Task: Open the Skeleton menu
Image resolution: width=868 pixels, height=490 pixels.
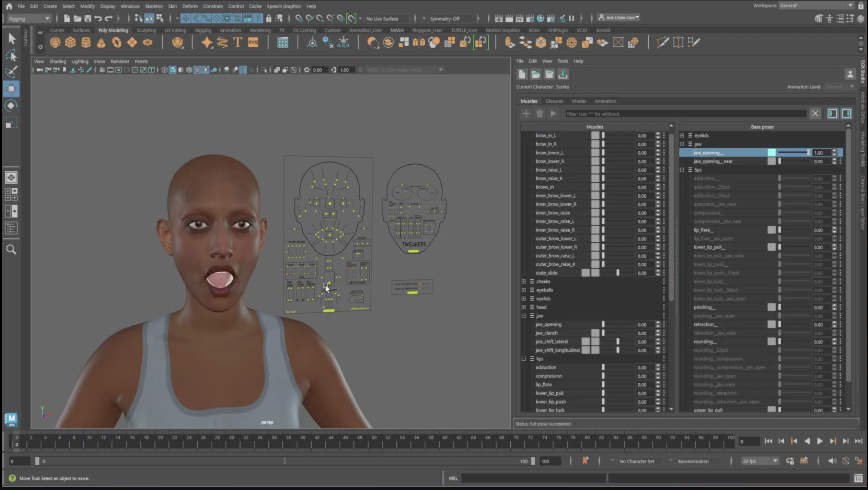Action: [153, 6]
